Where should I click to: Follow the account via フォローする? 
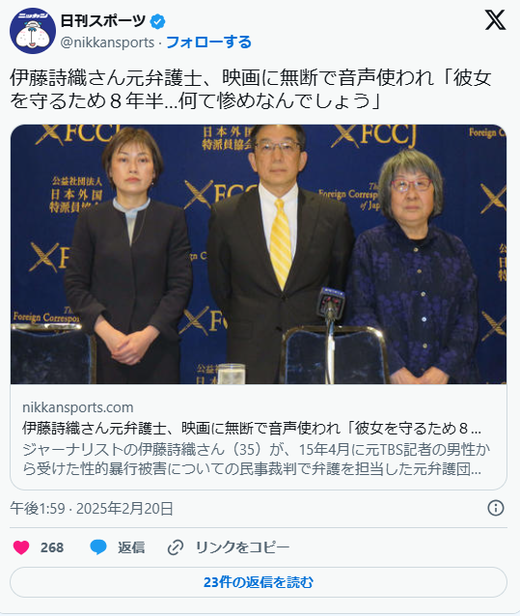tap(209, 42)
